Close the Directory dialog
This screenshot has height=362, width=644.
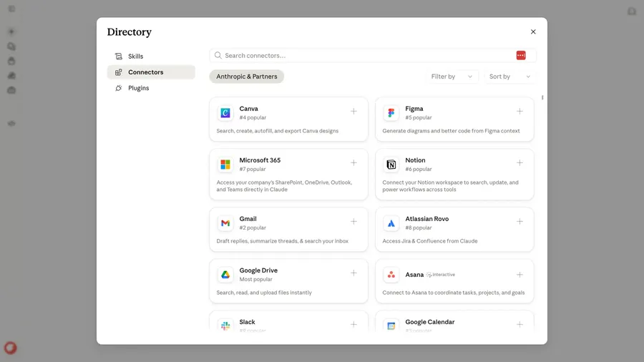click(x=533, y=31)
